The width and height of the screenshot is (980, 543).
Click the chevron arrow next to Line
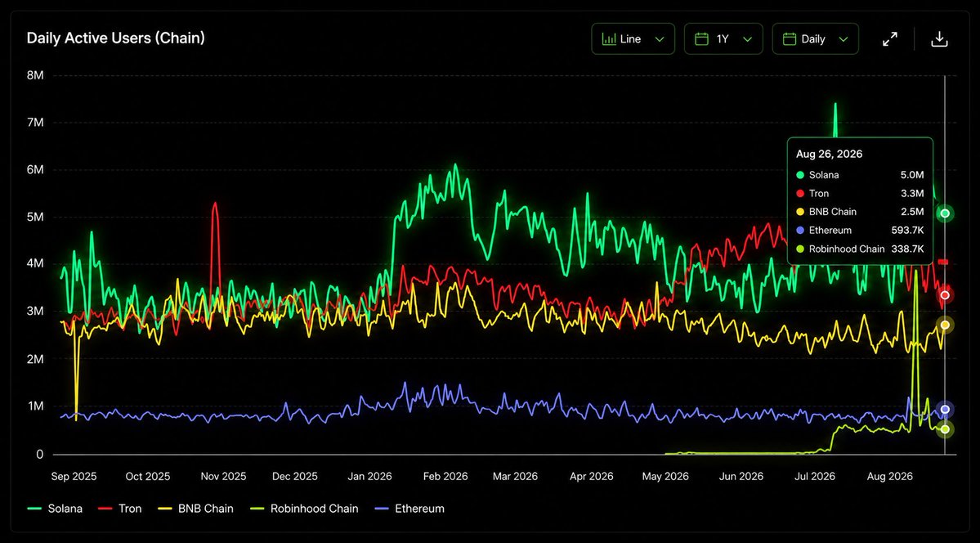(659, 39)
